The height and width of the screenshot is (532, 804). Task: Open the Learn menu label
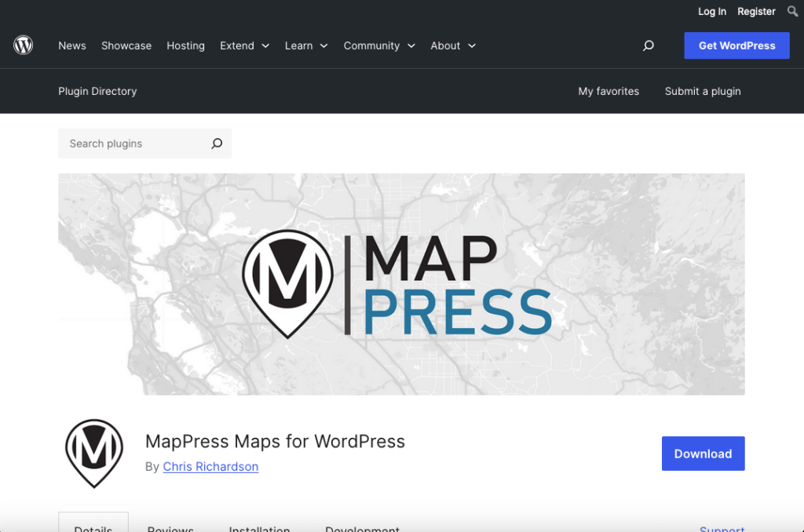click(x=299, y=46)
